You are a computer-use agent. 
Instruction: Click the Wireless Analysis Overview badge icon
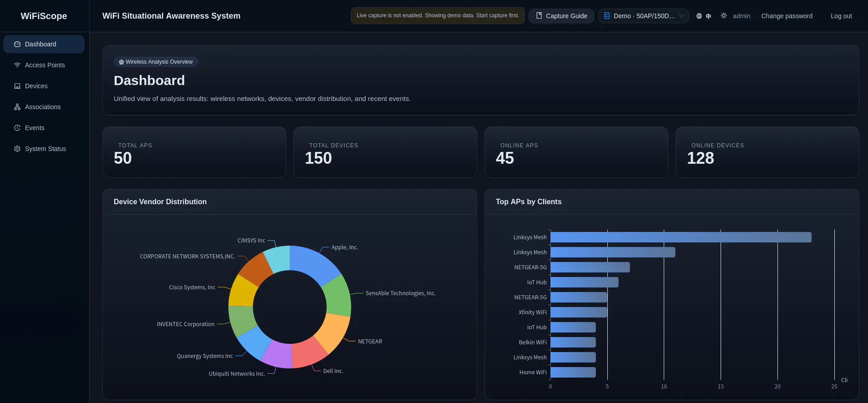click(x=121, y=62)
